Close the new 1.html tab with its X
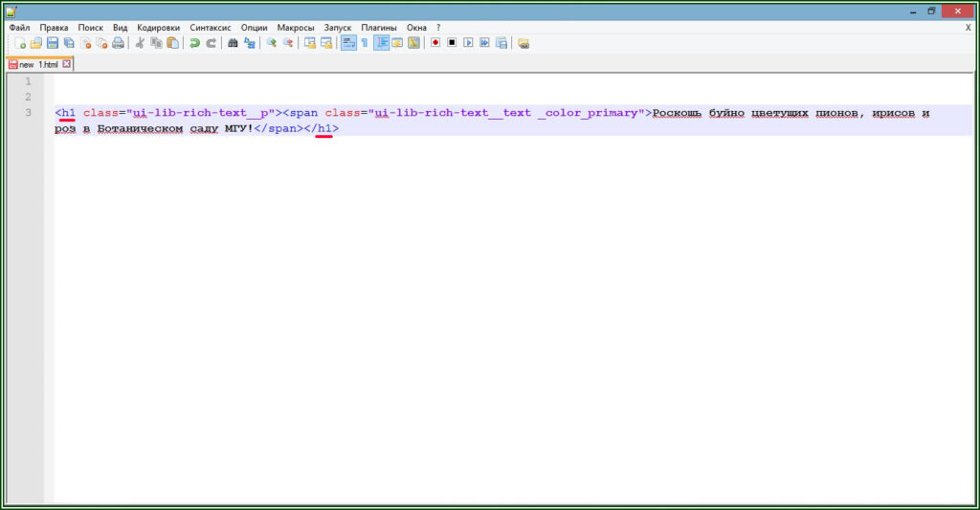980x510 pixels. (x=66, y=64)
